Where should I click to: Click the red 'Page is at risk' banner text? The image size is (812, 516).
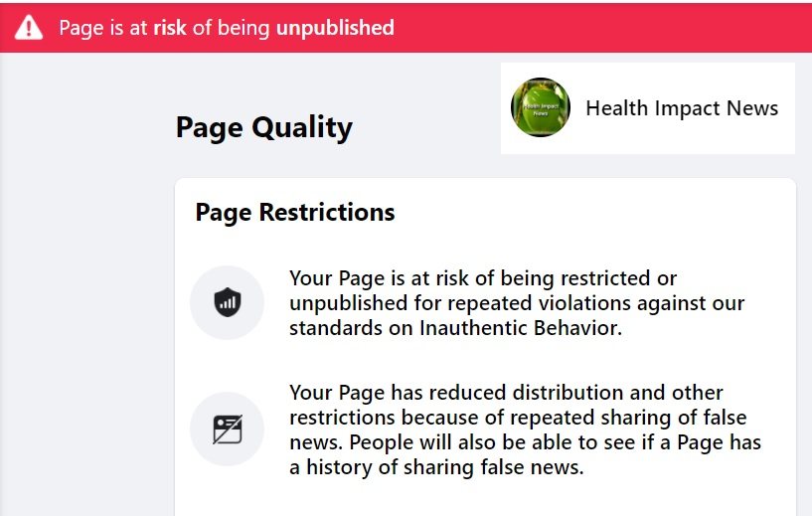coord(226,28)
